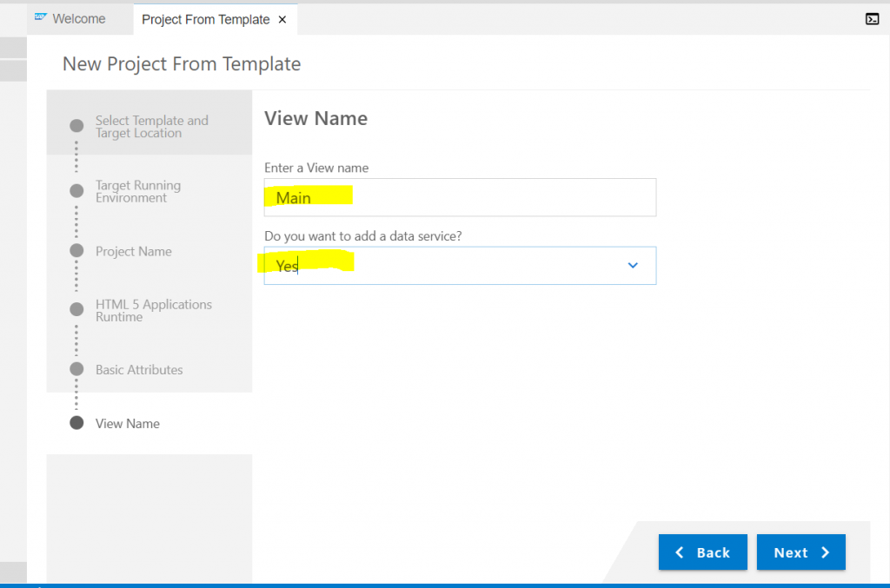The height and width of the screenshot is (588, 890).
Task: Click the Select Template step bullet icon
Action: [76, 125]
